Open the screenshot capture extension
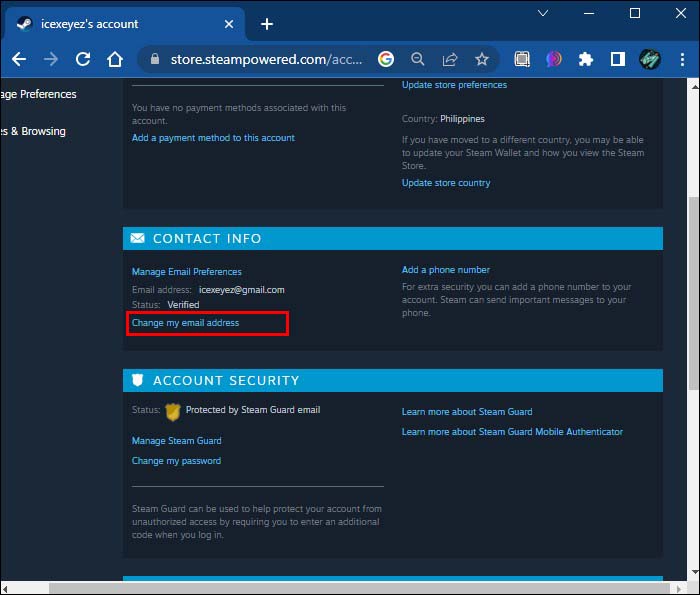Screen dimensions: 700x595 click(522, 59)
